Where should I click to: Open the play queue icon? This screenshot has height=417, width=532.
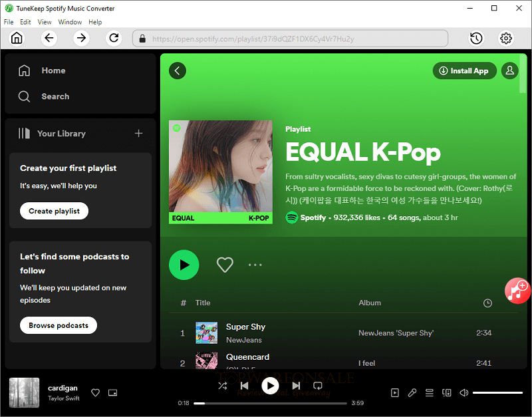[x=429, y=392]
